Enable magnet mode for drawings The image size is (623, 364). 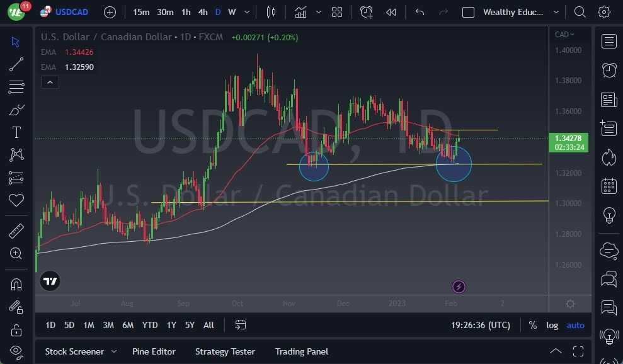point(16,282)
